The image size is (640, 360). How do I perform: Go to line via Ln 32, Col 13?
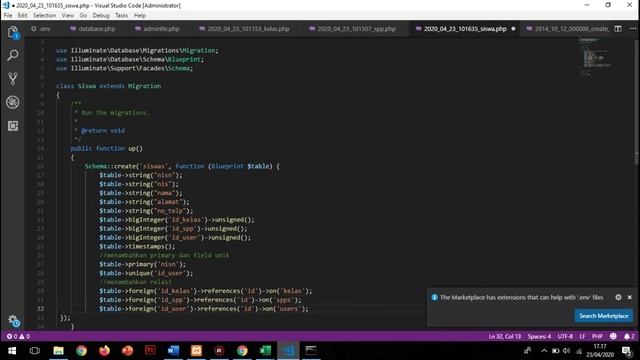pos(504,336)
